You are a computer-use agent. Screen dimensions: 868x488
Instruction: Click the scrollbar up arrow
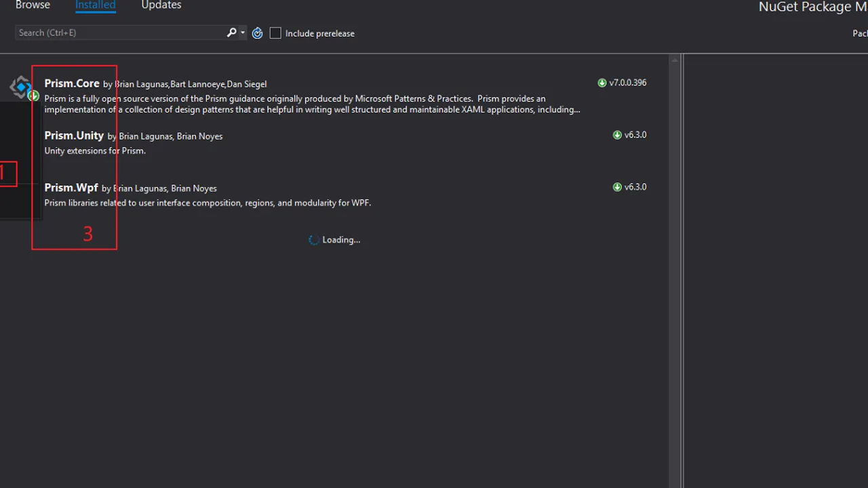coord(675,60)
